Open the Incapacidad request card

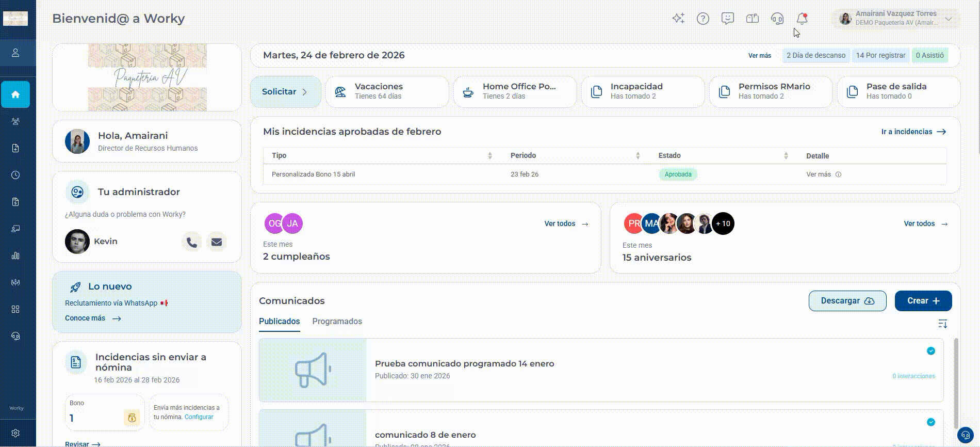pos(643,92)
